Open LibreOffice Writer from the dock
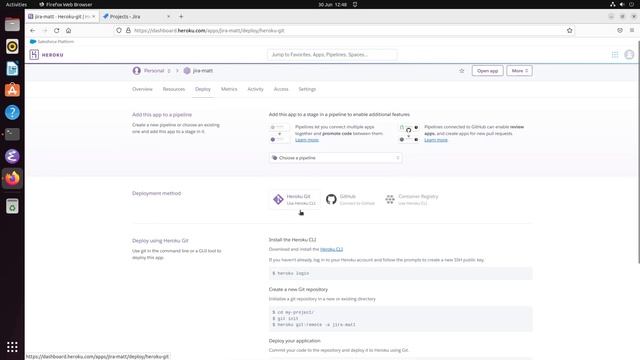The image size is (640, 360). 12,69
